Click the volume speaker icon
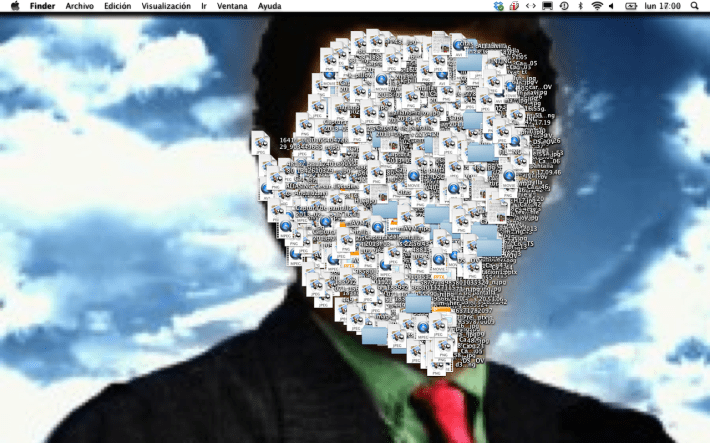This screenshot has height=443, width=710. coord(611,6)
